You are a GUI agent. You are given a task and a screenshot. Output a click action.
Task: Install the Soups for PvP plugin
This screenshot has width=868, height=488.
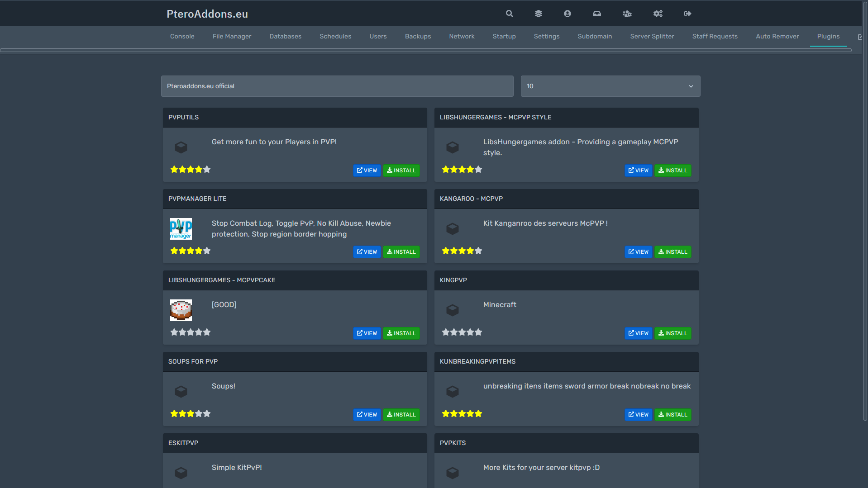point(401,415)
